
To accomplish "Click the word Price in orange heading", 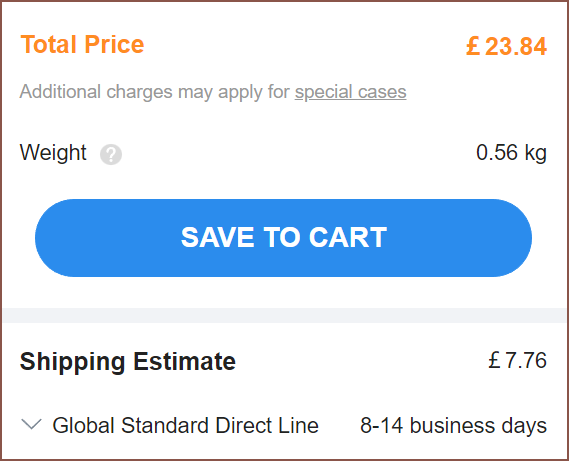I will pos(114,44).
